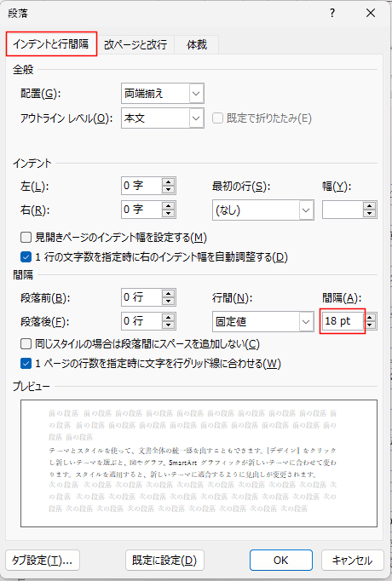This screenshot has width=392, height=581.
Task: Increase right indent 右(R) with up arrow
Action: 168,205
